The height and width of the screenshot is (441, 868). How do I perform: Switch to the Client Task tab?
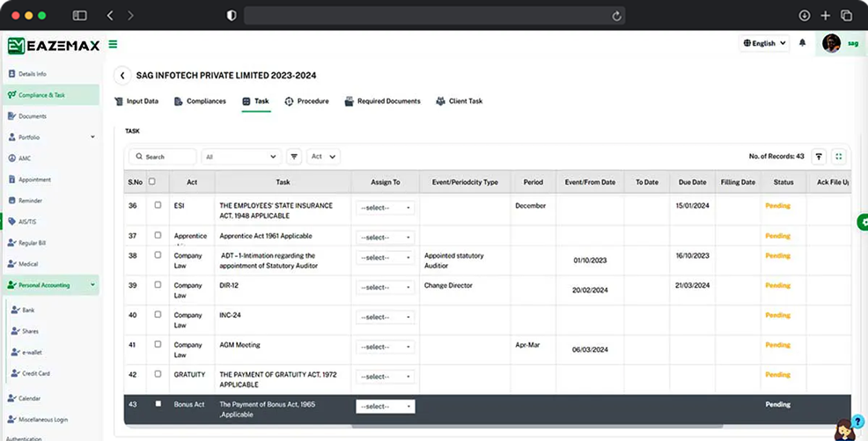(x=459, y=101)
